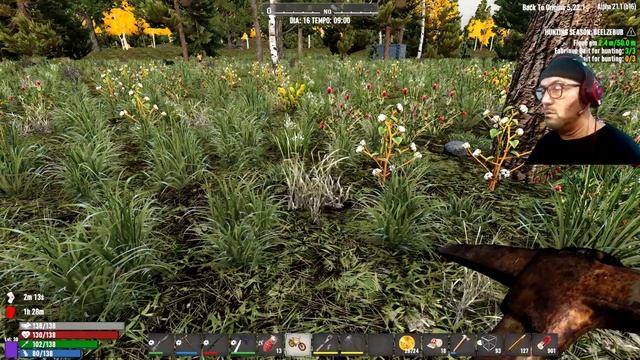Click the gray top stat bar 138/138
The width and height of the screenshot is (640, 360).
(72, 326)
